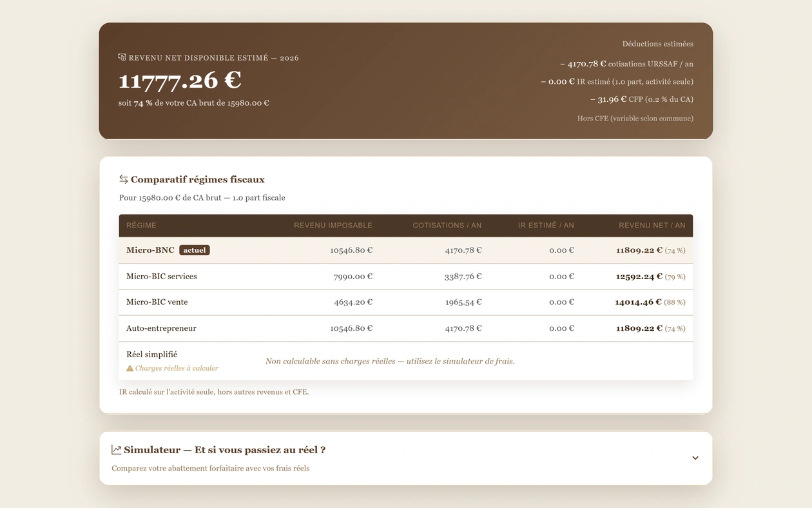Select the Micro-BIC services regime name
This screenshot has width=812, height=508.
tap(162, 277)
